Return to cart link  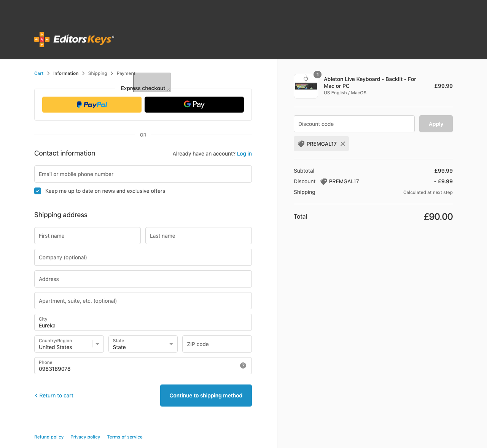[x=54, y=396]
